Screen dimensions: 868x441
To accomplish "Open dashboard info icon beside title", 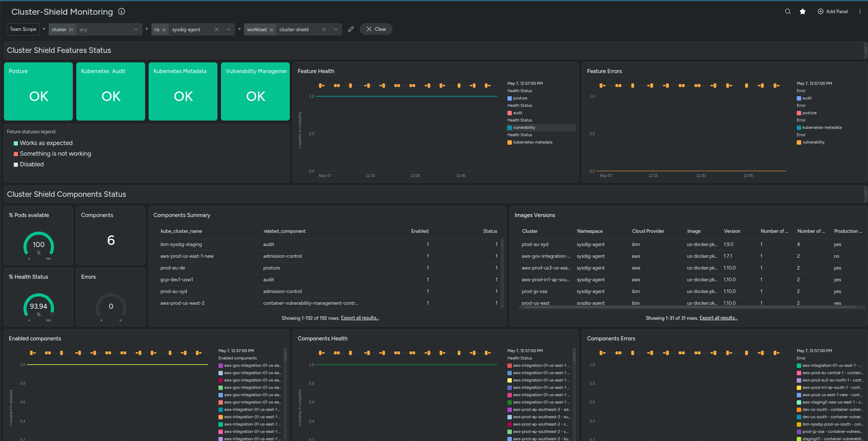I will click(x=122, y=11).
